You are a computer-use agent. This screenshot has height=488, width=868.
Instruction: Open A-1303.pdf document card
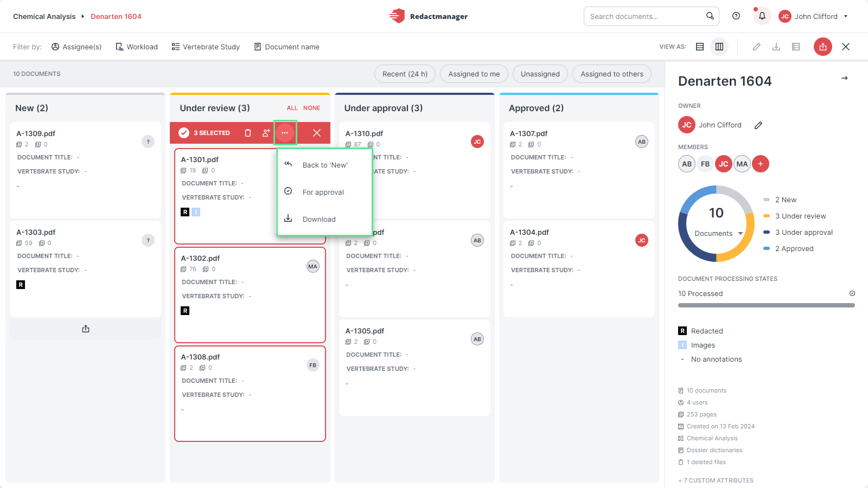(85, 269)
